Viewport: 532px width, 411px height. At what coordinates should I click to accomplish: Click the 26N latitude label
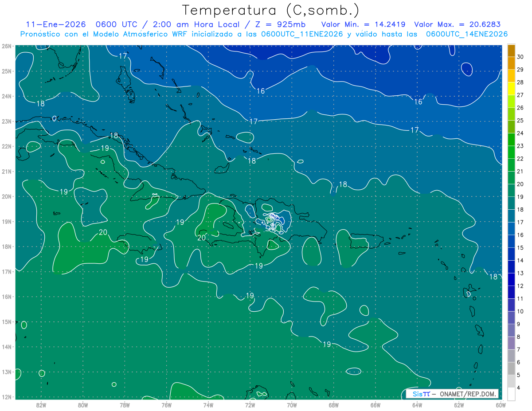click(7, 46)
